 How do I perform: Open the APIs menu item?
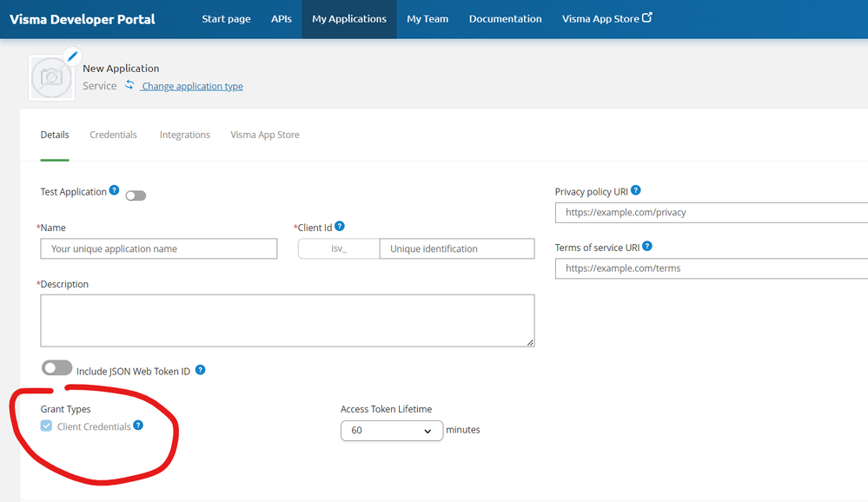tap(282, 19)
